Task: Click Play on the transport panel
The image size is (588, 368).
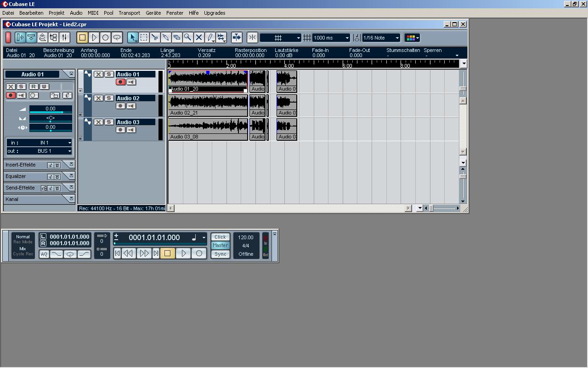Action: (x=183, y=253)
